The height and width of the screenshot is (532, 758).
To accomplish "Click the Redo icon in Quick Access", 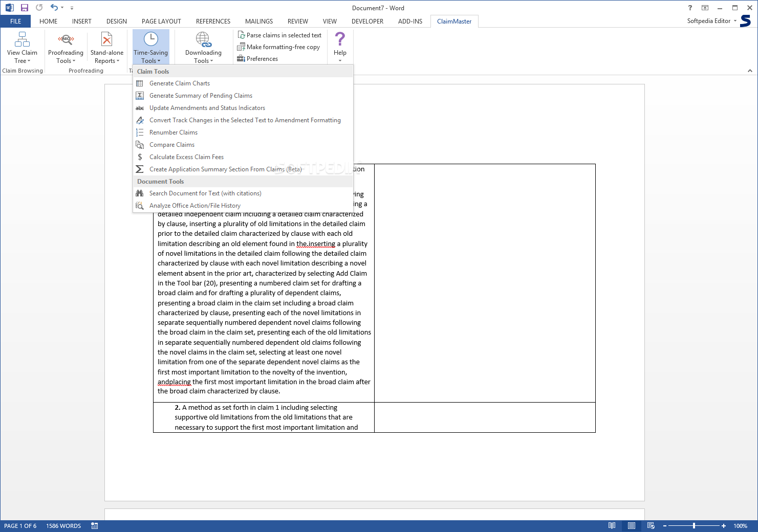I will coord(39,8).
